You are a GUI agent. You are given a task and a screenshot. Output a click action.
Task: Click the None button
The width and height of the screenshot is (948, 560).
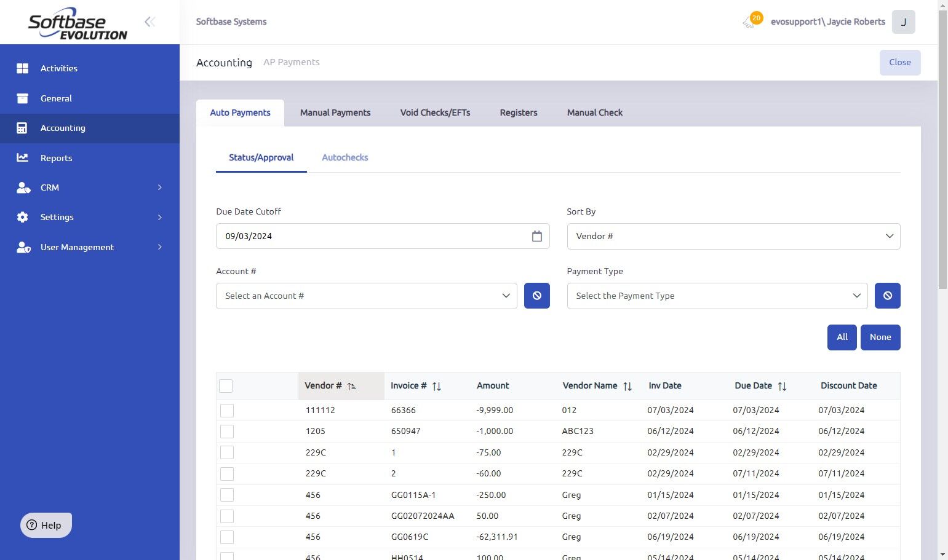(880, 337)
